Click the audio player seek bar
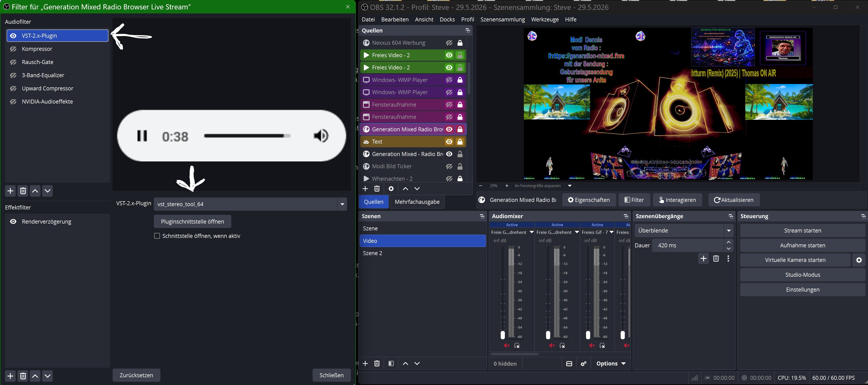The image size is (868, 385). click(x=247, y=136)
